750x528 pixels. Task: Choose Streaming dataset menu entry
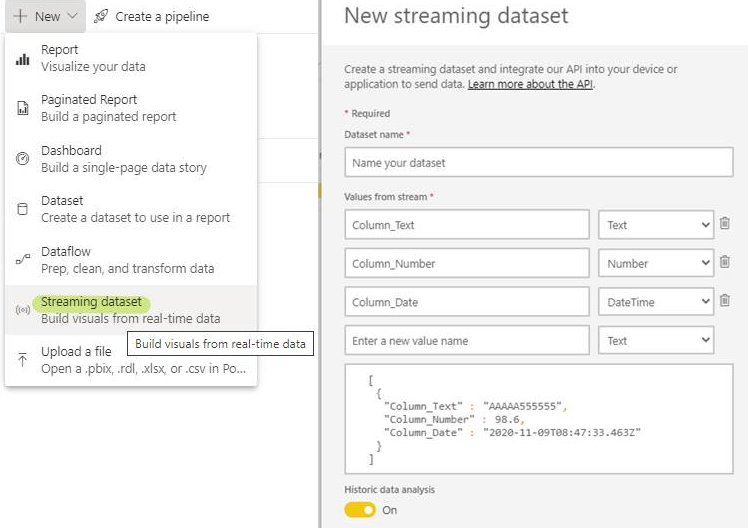[131, 310]
